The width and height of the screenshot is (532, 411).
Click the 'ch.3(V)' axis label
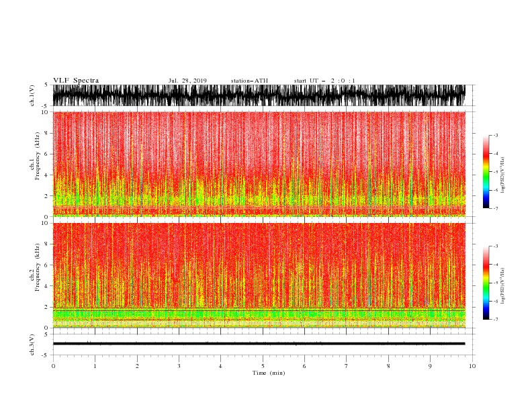coord(32,345)
